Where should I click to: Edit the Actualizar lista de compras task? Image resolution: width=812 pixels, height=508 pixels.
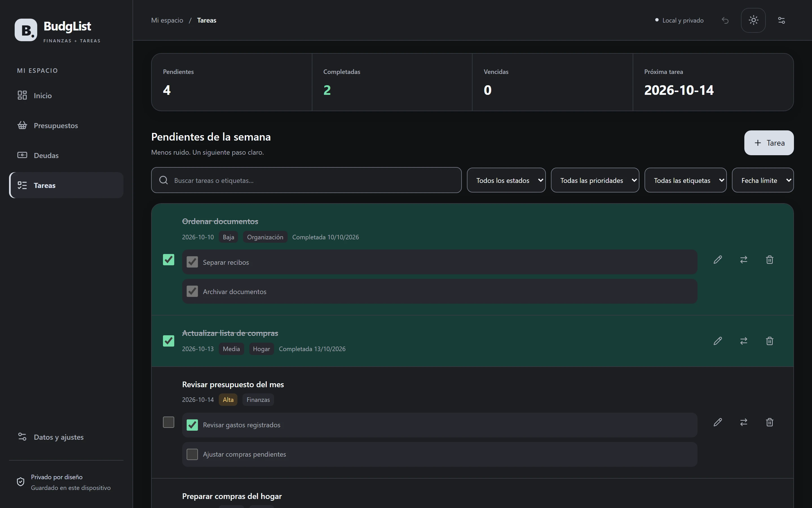[718, 341]
